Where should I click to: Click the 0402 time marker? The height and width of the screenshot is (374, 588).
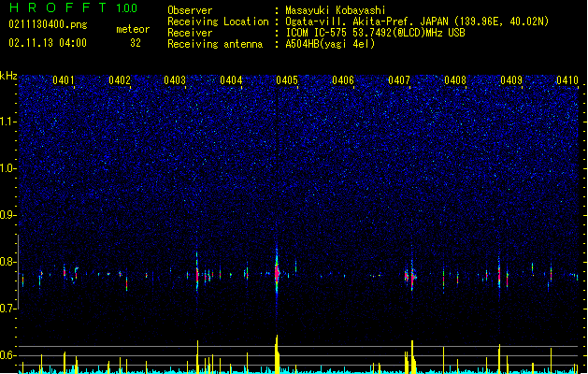[x=120, y=80]
